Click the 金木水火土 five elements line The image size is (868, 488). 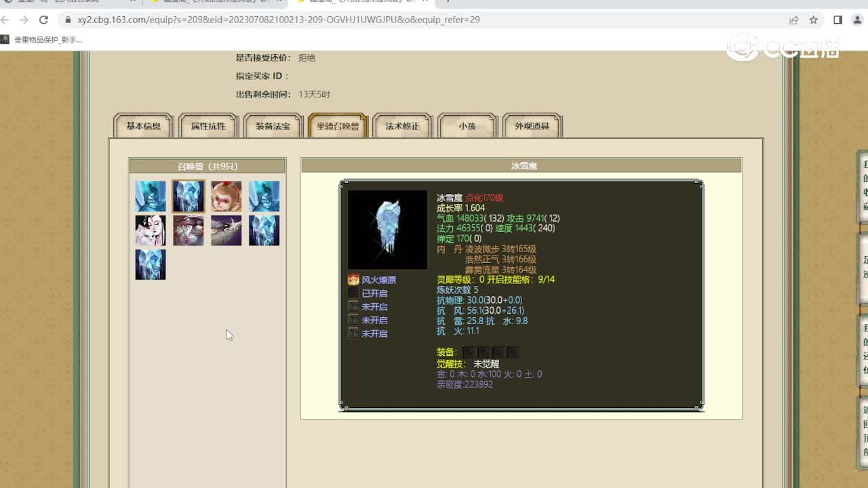point(490,374)
